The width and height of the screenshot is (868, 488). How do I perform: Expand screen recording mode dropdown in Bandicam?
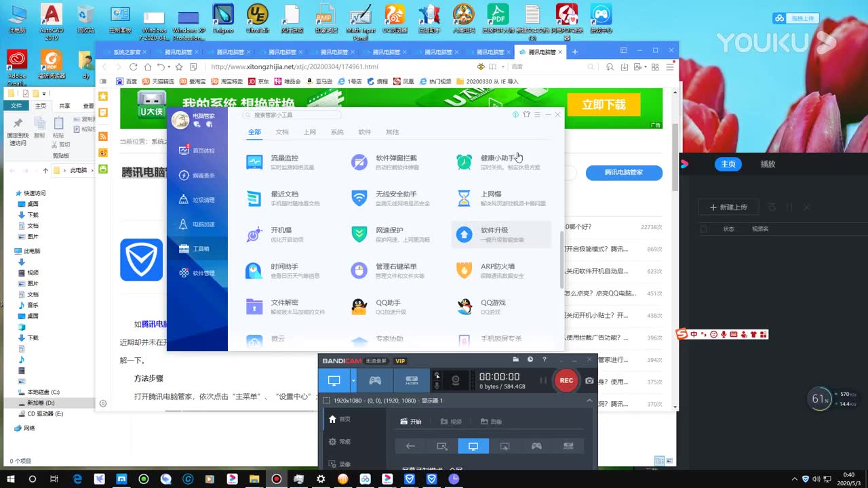point(354,381)
